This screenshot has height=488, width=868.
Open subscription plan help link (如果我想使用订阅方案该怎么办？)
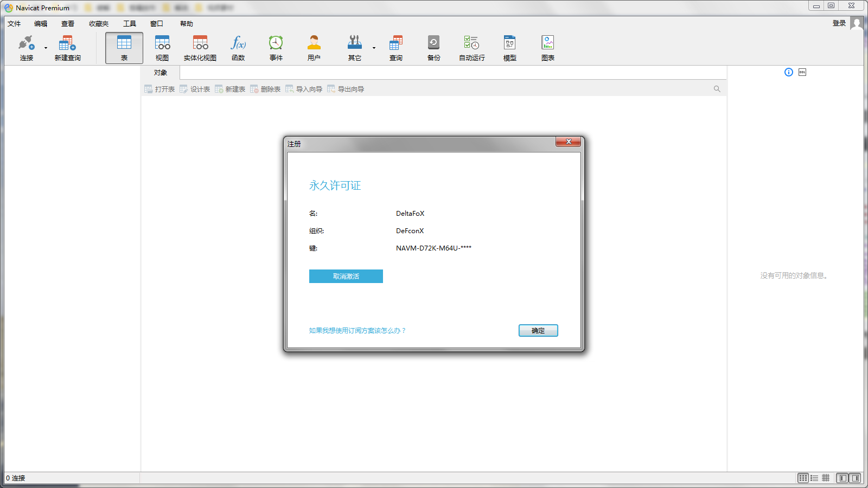coord(358,330)
